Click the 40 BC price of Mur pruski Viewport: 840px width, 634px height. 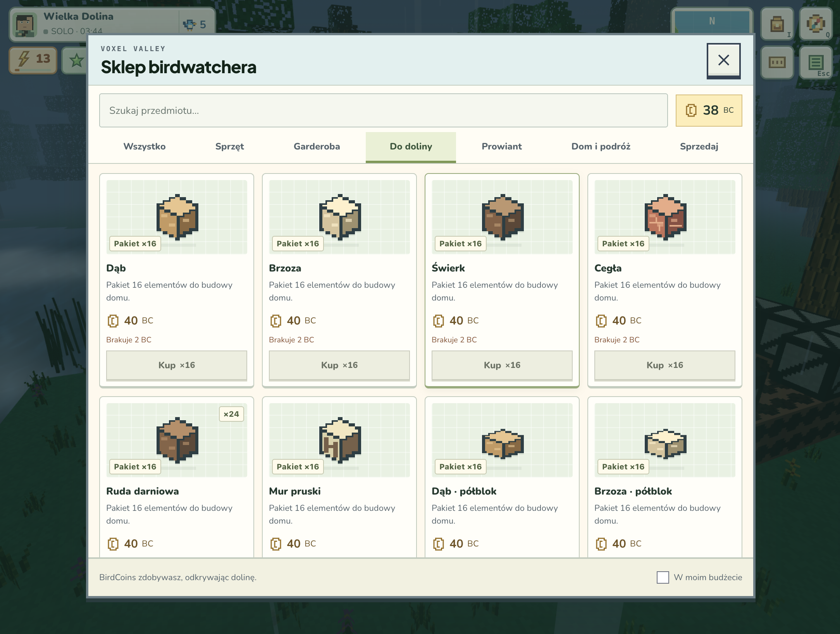click(x=293, y=544)
